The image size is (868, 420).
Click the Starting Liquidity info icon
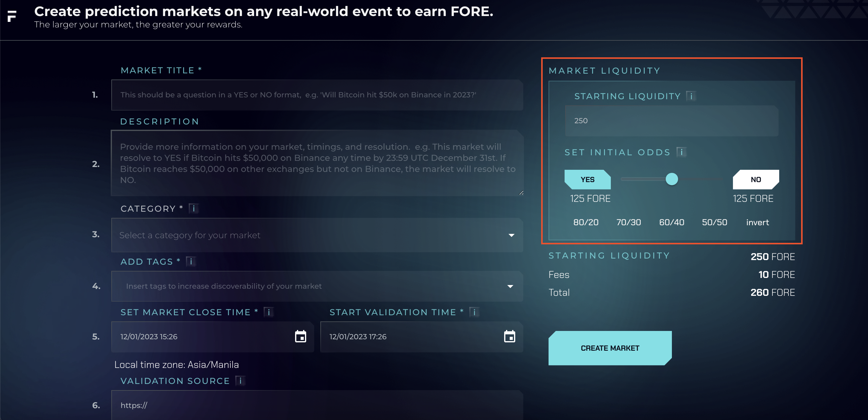[691, 96]
